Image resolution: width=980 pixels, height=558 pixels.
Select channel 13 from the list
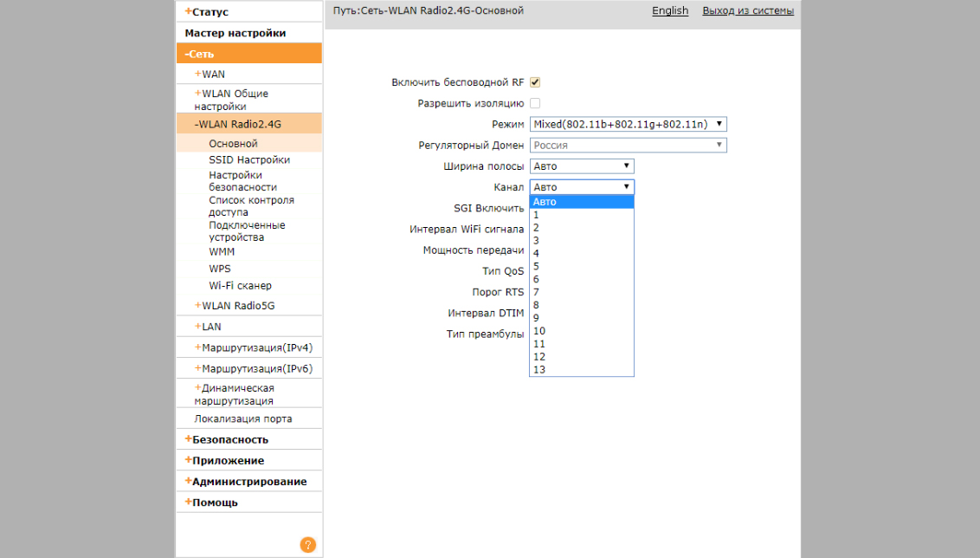539,370
